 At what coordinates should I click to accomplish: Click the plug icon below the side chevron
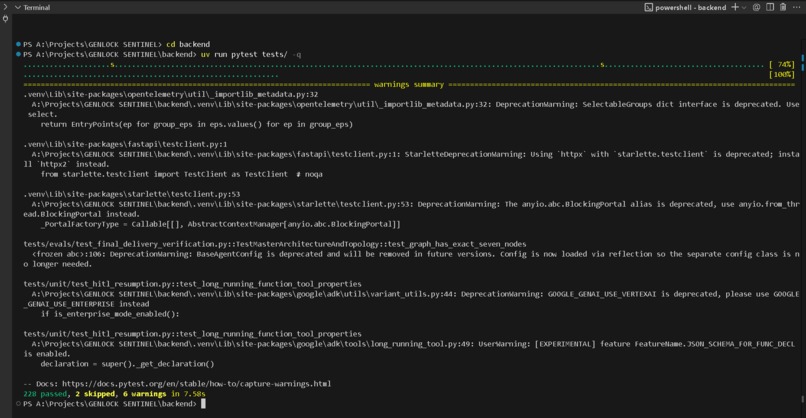pyautogui.click(x=5, y=19)
